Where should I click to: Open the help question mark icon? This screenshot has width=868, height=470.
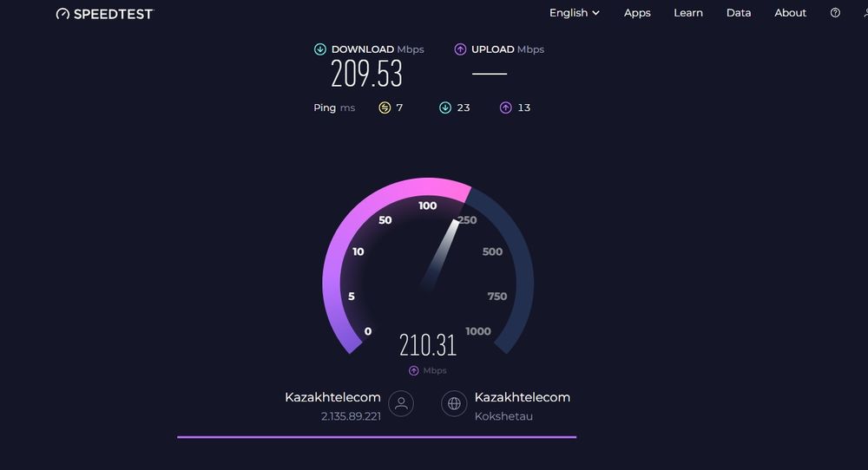[835, 13]
